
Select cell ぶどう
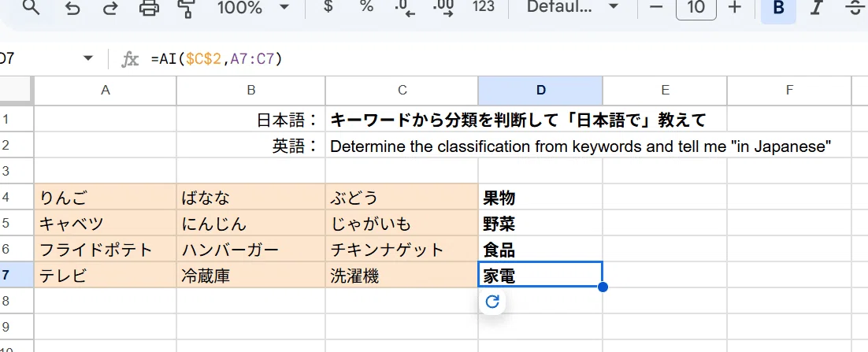coord(402,197)
